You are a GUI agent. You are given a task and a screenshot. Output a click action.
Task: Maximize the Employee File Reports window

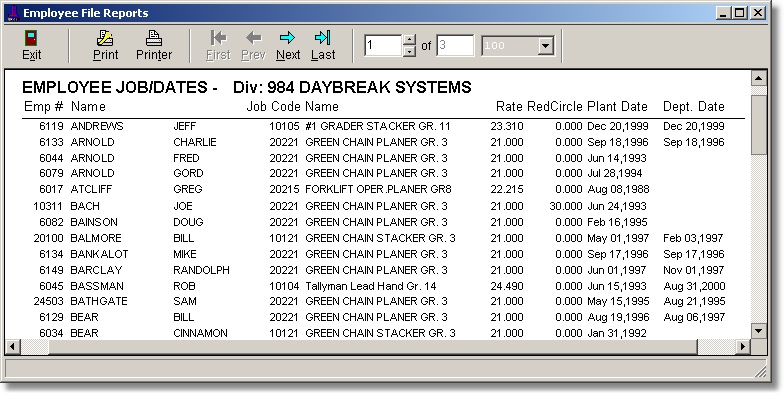tap(740, 13)
